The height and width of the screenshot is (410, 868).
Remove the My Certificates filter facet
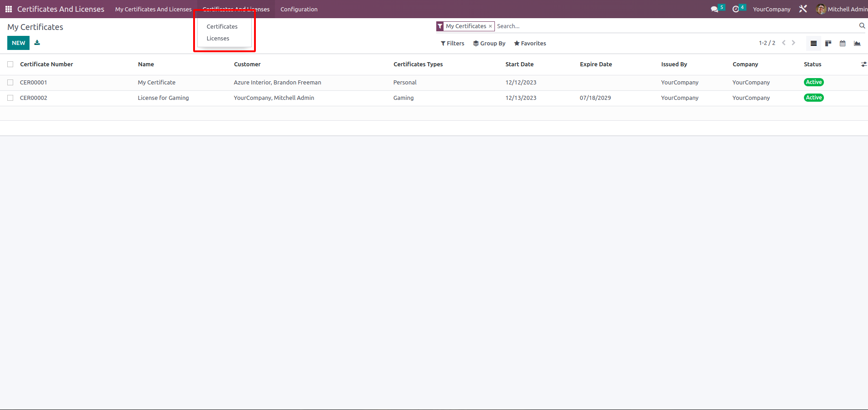[490, 26]
